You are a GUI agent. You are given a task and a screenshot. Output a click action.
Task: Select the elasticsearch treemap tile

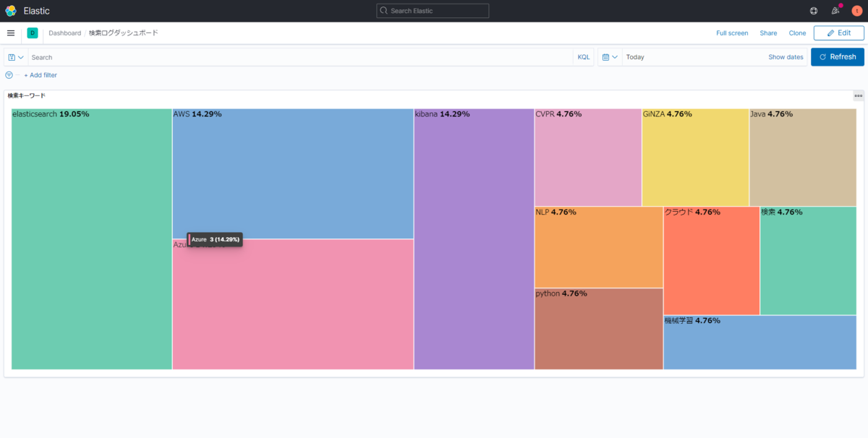(x=92, y=239)
